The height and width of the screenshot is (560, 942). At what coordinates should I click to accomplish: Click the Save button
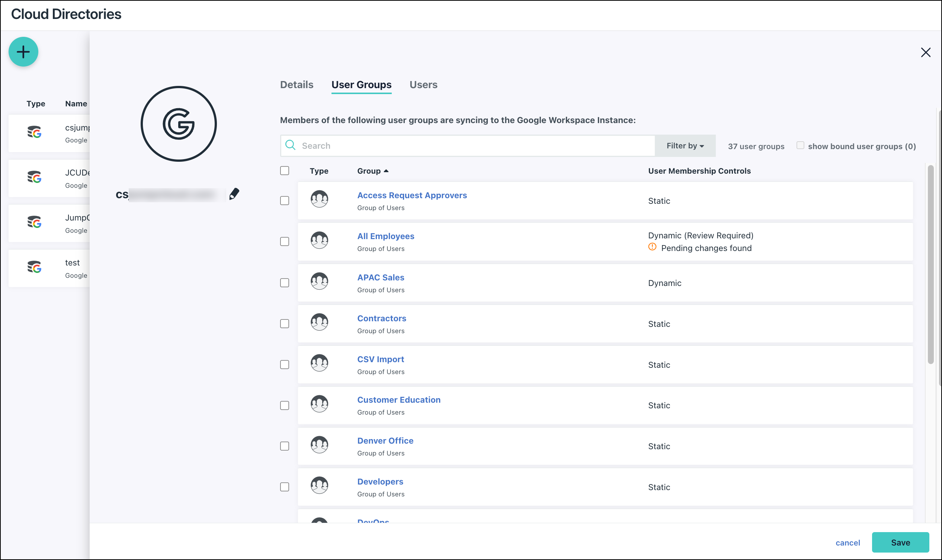coord(900,542)
